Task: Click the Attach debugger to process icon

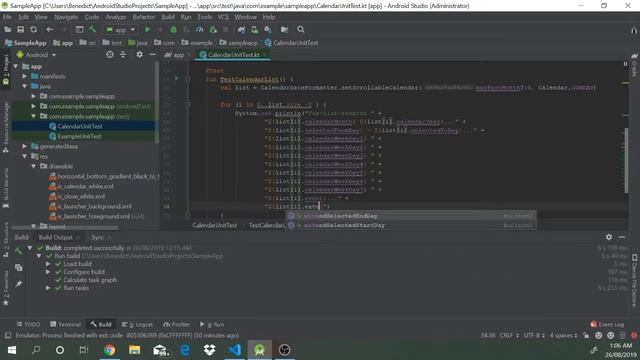Action: click(x=213, y=29)
